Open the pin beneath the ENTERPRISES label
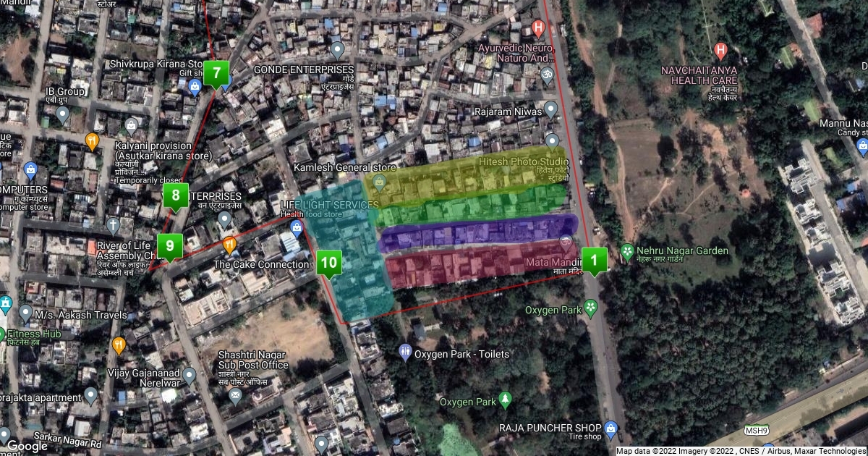This screenshot has height=456, width=868. pyautogui.click(x=225, y=218)
